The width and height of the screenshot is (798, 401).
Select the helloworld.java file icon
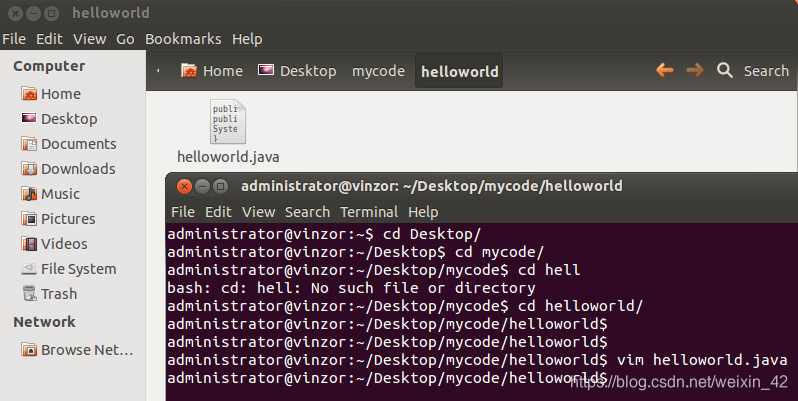point(228,123)
